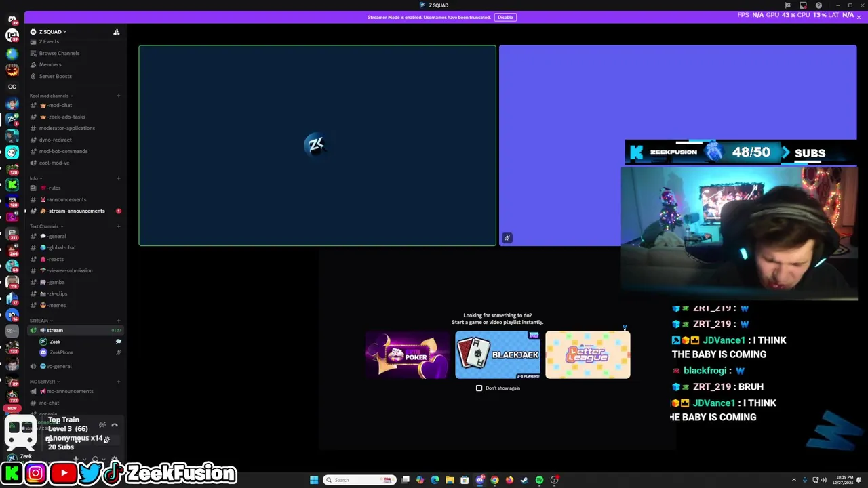
Task: Disconnect from voice with hang-up icon
Action: click(114, 426)
